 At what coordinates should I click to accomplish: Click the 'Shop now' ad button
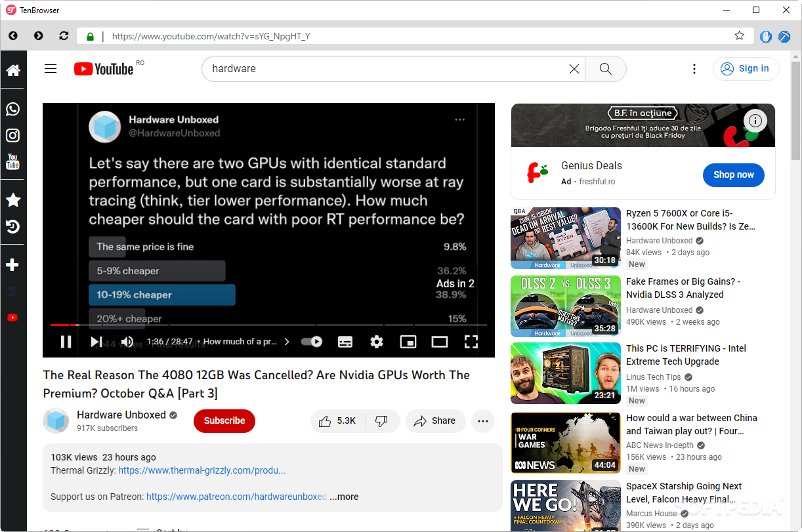coord(734,175)
